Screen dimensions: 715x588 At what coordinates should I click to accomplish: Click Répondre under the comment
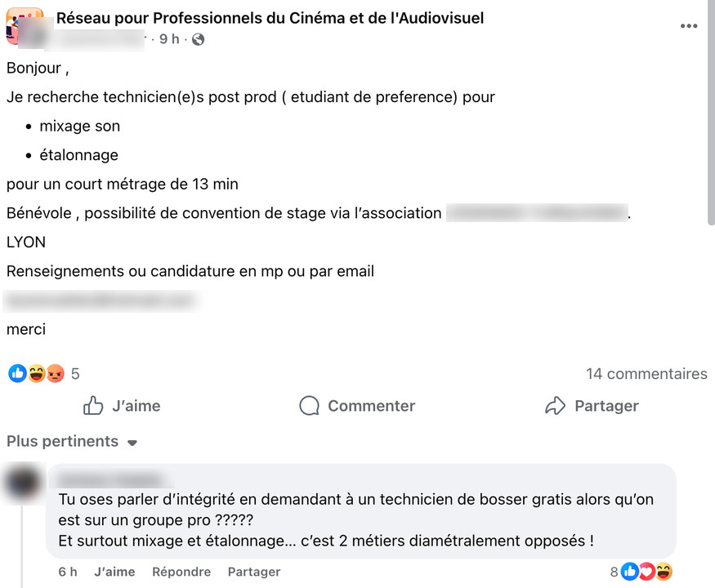click(181, 572)
